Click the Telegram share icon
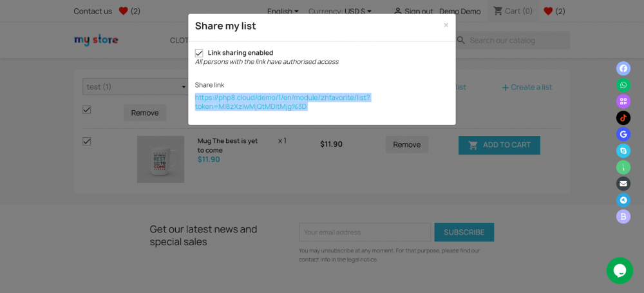644x293 pixels. point(623,200)
